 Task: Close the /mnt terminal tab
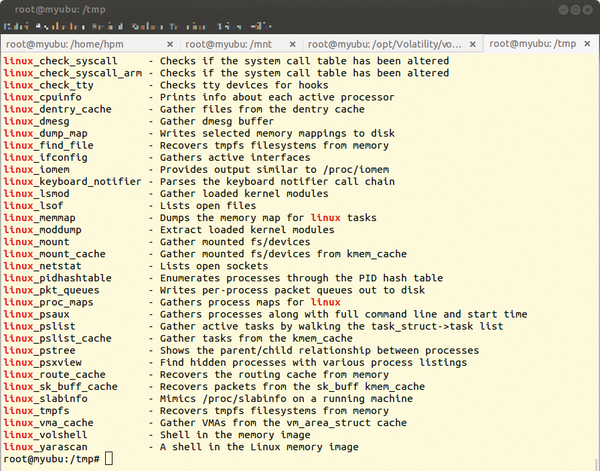tap(293, 44)
